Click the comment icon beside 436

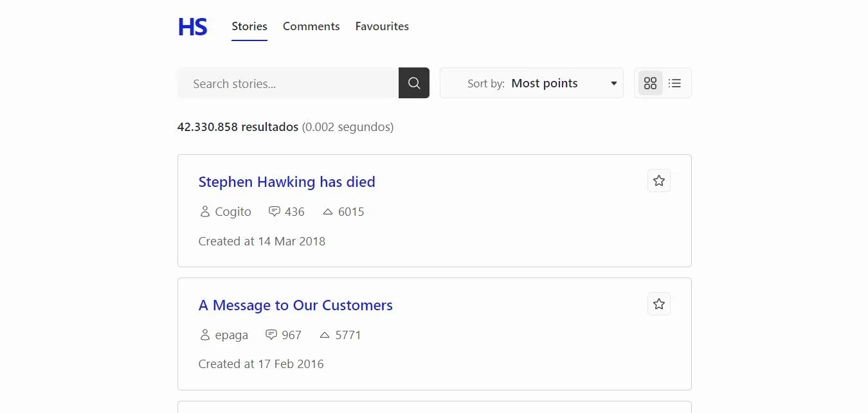275,211
